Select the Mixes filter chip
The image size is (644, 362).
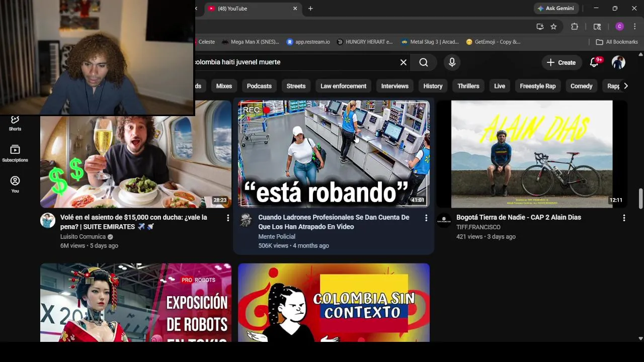(224, 86)
